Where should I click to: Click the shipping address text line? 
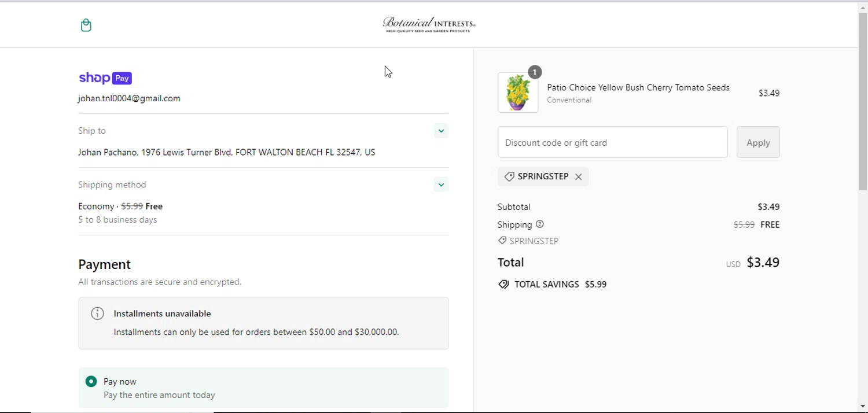(227, 152)
